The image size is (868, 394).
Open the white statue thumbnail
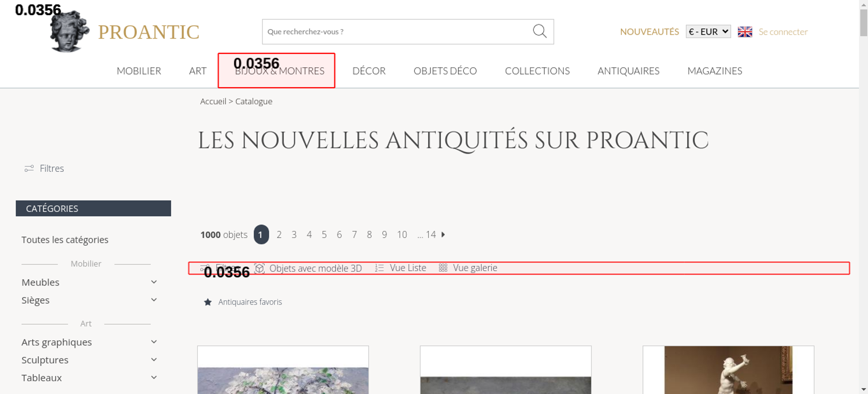728,370
